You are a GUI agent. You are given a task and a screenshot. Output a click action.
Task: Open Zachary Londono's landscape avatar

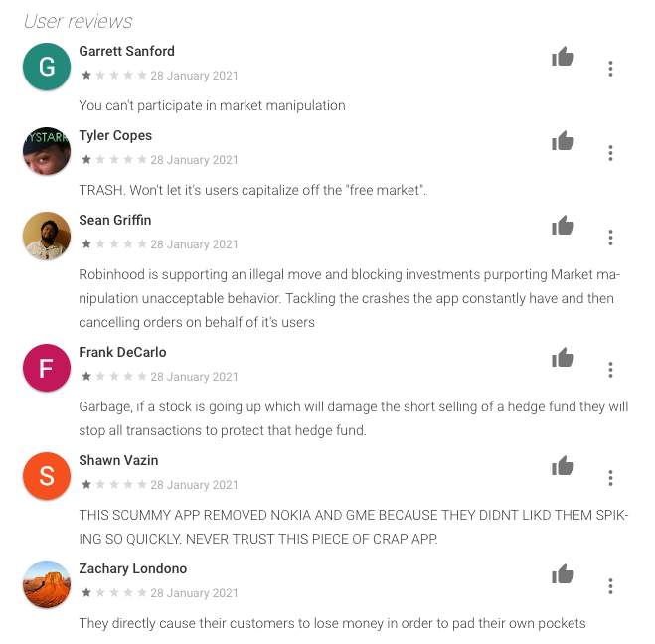[47, 584]
